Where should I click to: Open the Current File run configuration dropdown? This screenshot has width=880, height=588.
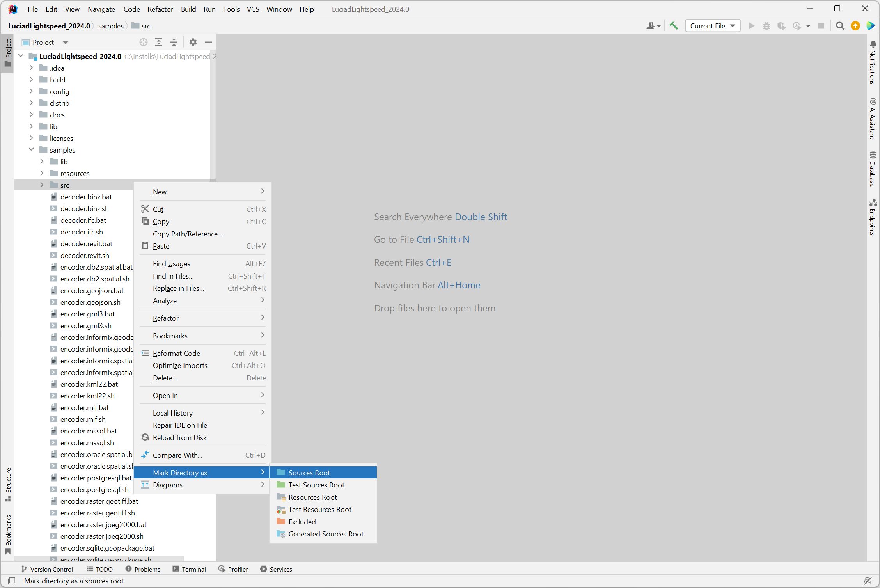pos(712,26)
